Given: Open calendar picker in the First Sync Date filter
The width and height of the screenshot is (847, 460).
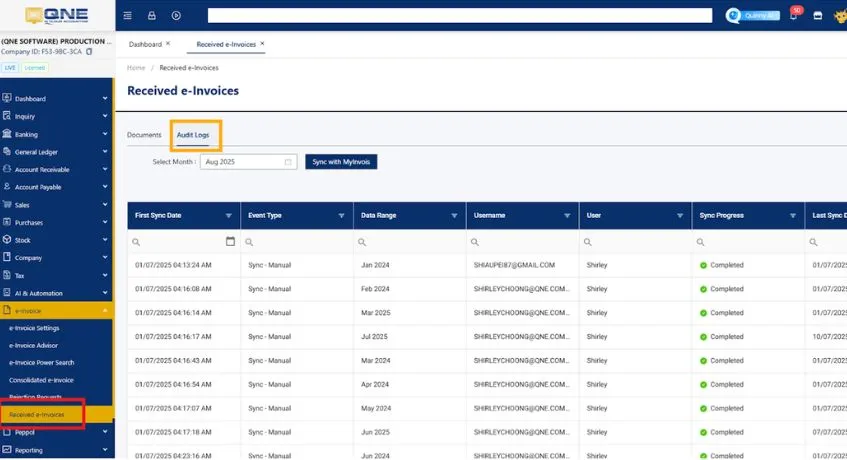Looking at the screenshot, I should click(x=230, y=242).
